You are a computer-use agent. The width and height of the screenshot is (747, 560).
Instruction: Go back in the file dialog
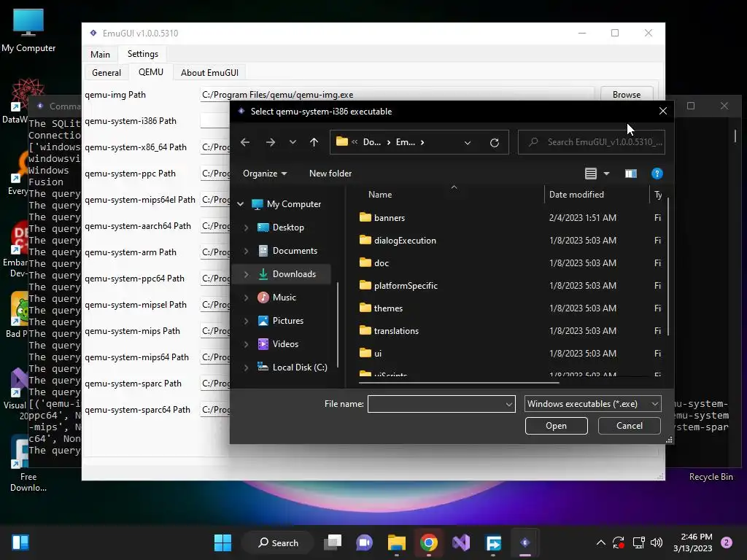tap(245, 142)
